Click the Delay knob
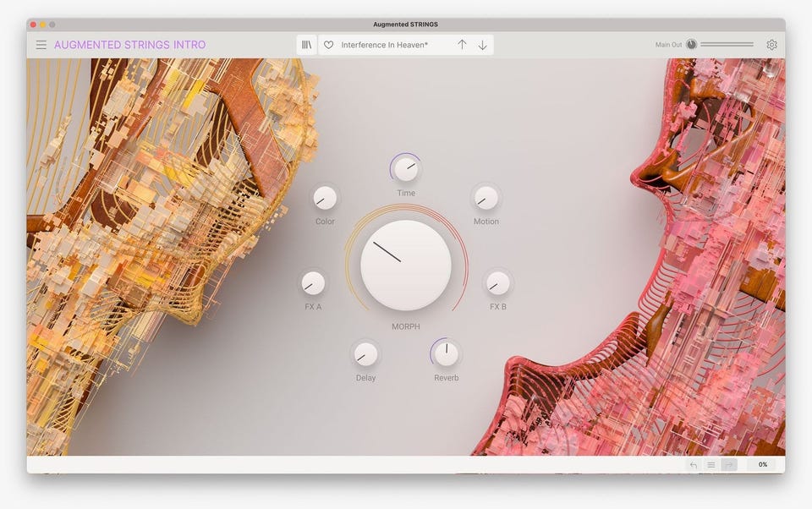 [365, 353]
